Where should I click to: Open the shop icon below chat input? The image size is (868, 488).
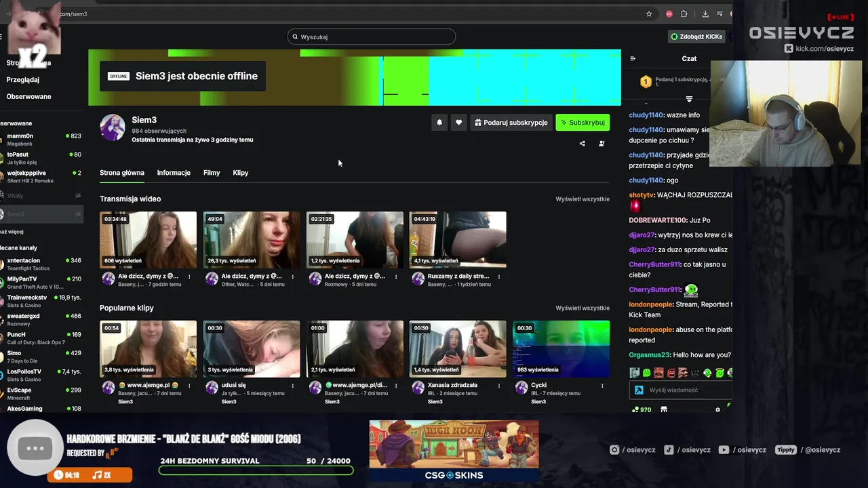click(663, 409)
